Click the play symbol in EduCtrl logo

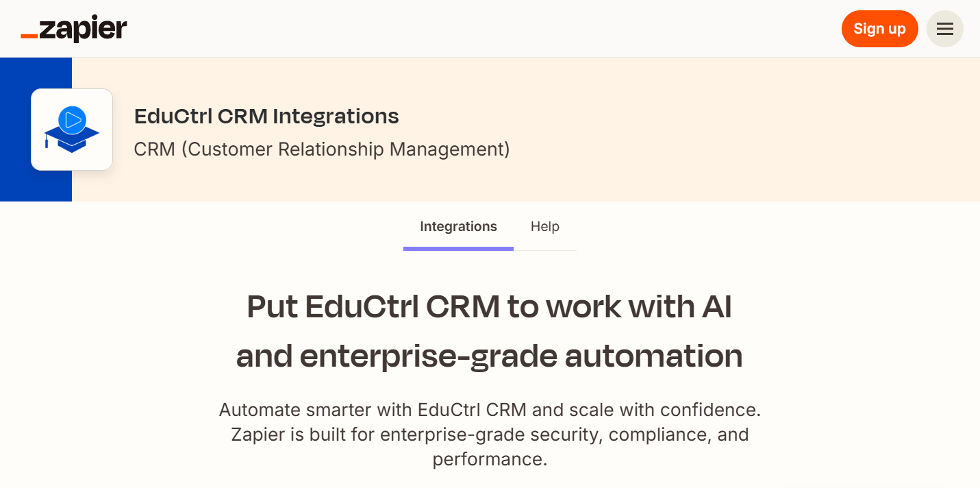72,120
